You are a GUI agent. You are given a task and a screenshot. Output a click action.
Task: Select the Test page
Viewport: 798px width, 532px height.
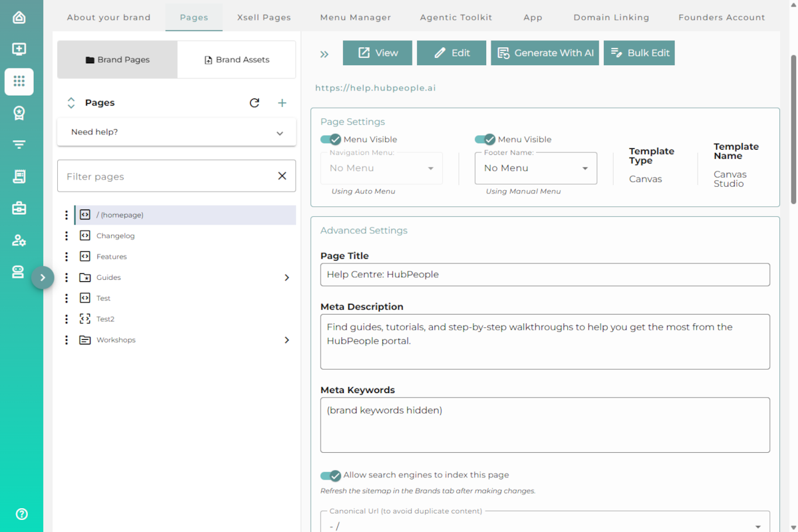[104, 298]
